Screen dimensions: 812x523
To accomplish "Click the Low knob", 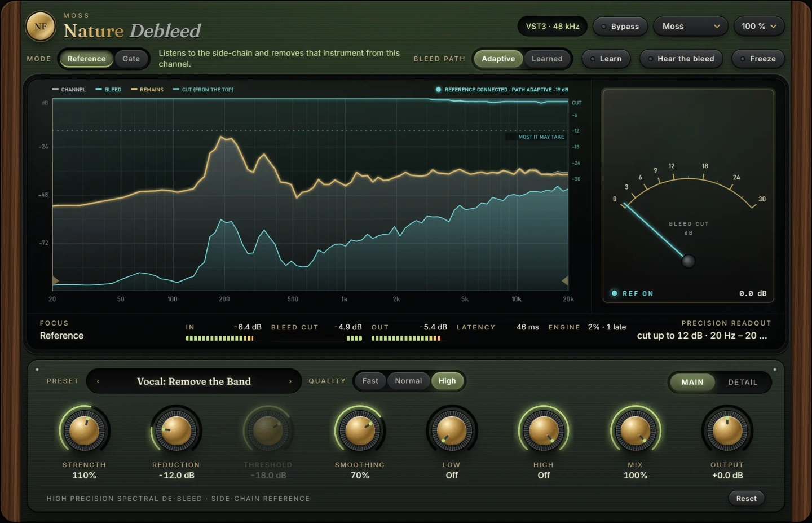I will pyautogui.click(x=452, y=431).
